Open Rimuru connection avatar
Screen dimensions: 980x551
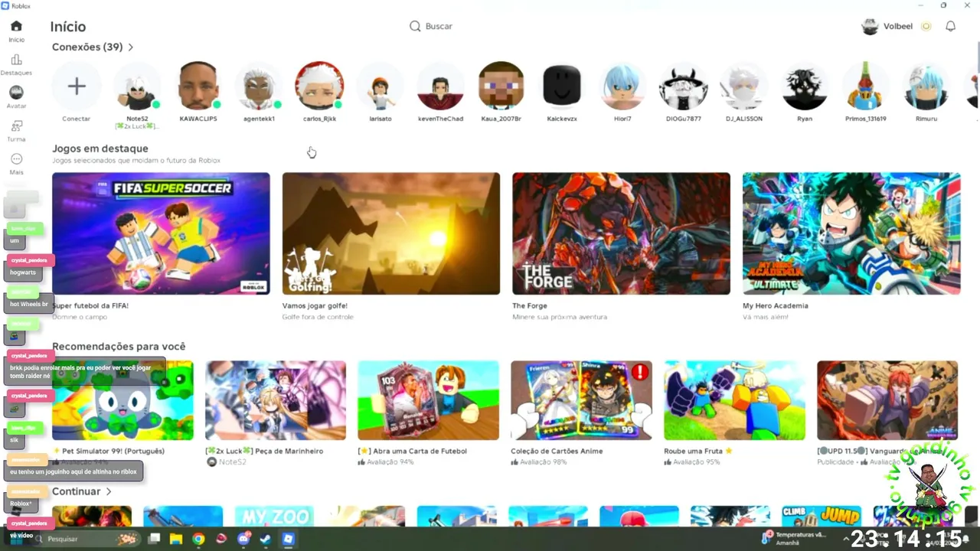tap(926, 86)
